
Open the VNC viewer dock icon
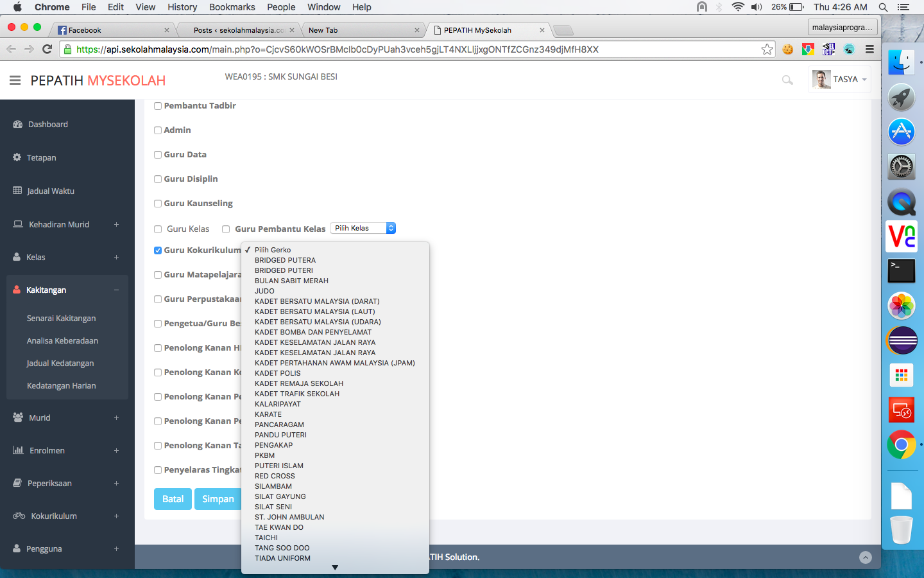coord(902,236)
